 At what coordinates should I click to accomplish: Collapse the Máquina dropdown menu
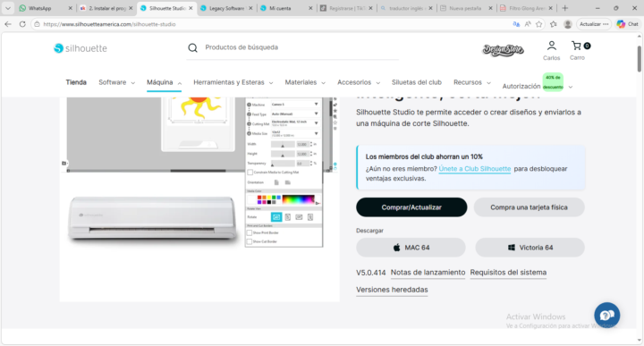165,82
